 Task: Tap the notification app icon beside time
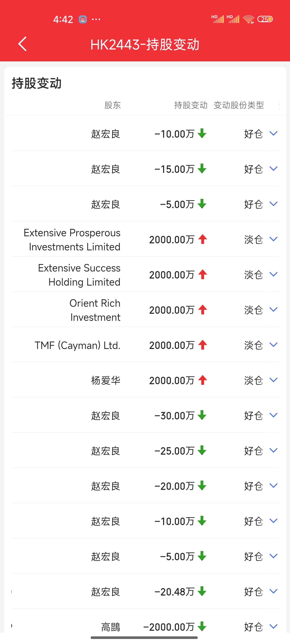point(83,19)
